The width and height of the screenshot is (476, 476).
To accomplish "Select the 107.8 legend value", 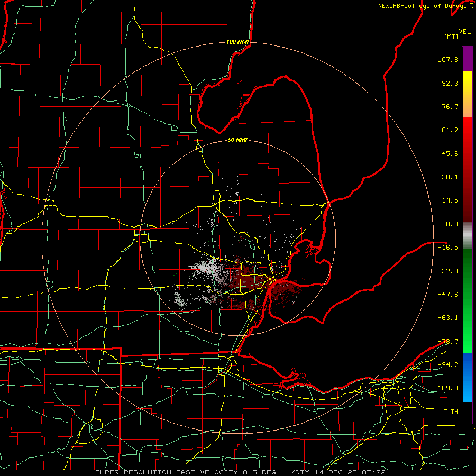I will (x=448, y=59).
